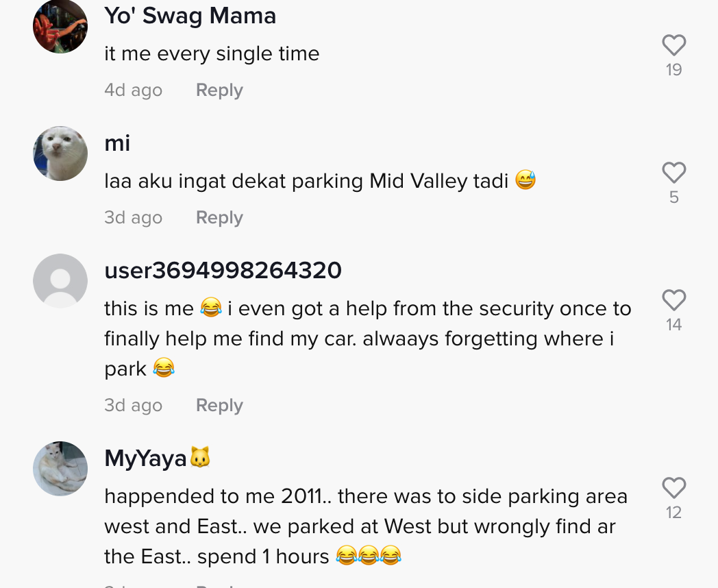Reply to Yo' Swag Mama's comment
This screenshot has width=718, height=588.
[x=219, y=90]
